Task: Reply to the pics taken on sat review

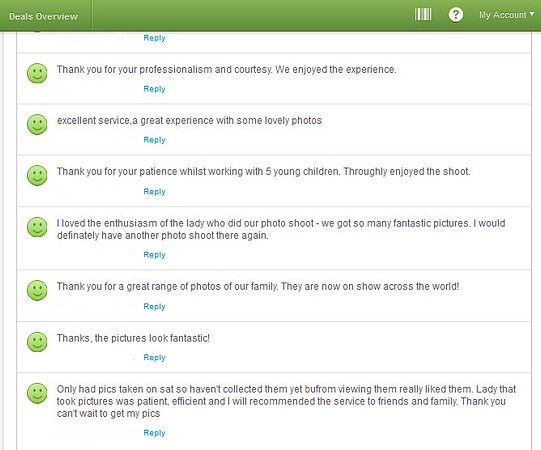Action: (x=154, y=433)
